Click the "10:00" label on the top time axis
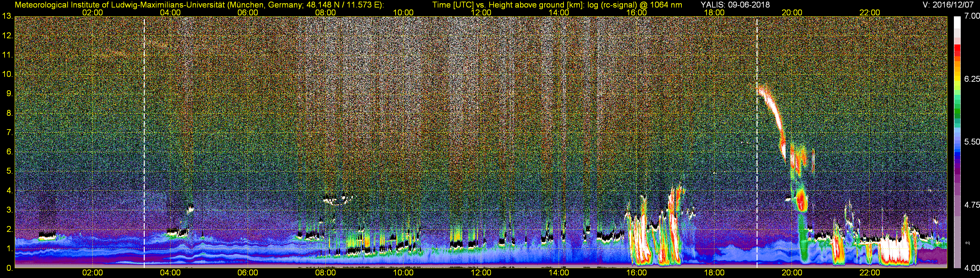 [403, 12]
